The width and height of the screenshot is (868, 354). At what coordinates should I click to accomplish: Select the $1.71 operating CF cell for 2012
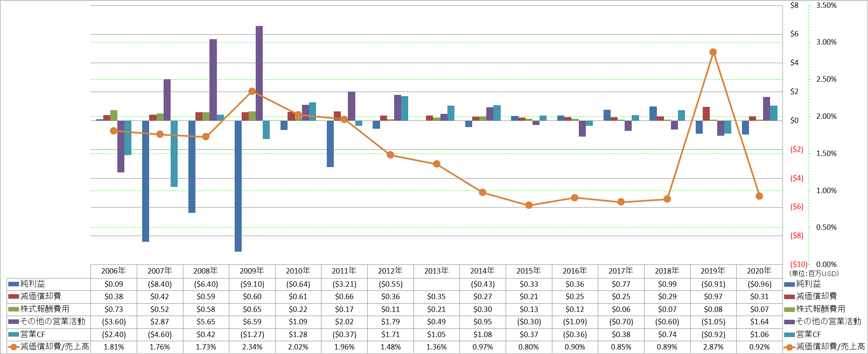[390, 335]
